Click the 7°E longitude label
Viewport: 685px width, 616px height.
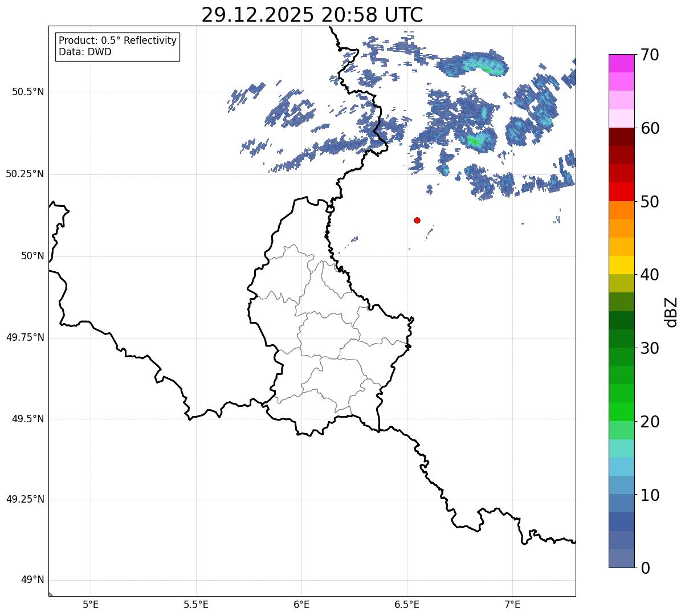[512, 605]
